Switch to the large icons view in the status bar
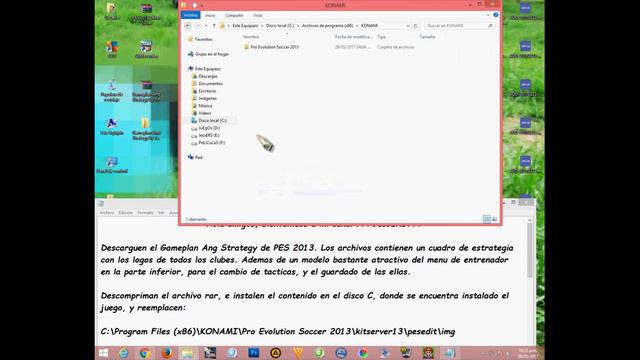The image size is (640, 360). (494, 219)
